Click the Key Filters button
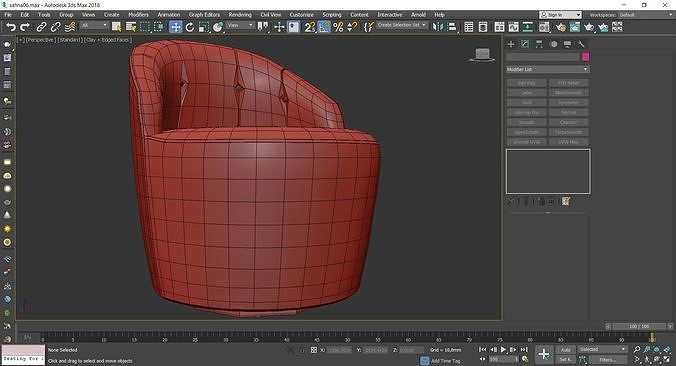Image resolution: width=676 pixels, height=366 pixels. coord(607,360)
